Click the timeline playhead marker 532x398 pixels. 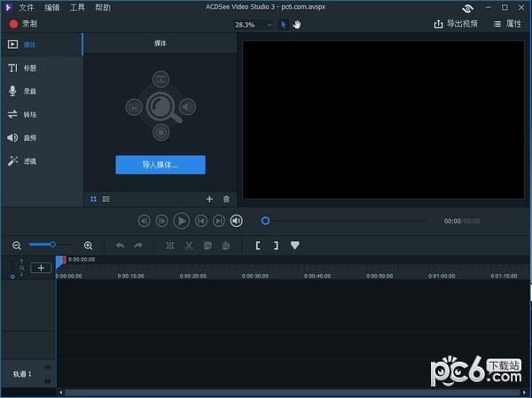(60, 261)
